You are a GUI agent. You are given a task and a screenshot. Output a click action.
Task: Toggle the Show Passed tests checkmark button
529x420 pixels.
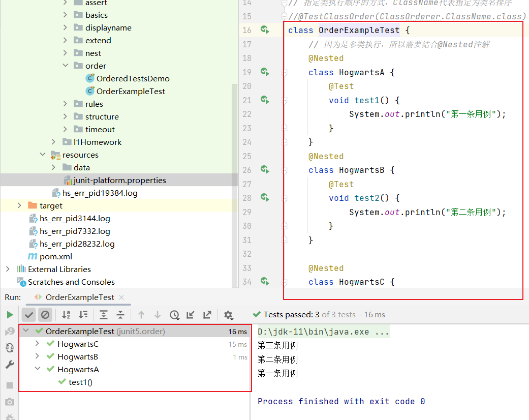[x=29, y=315]
